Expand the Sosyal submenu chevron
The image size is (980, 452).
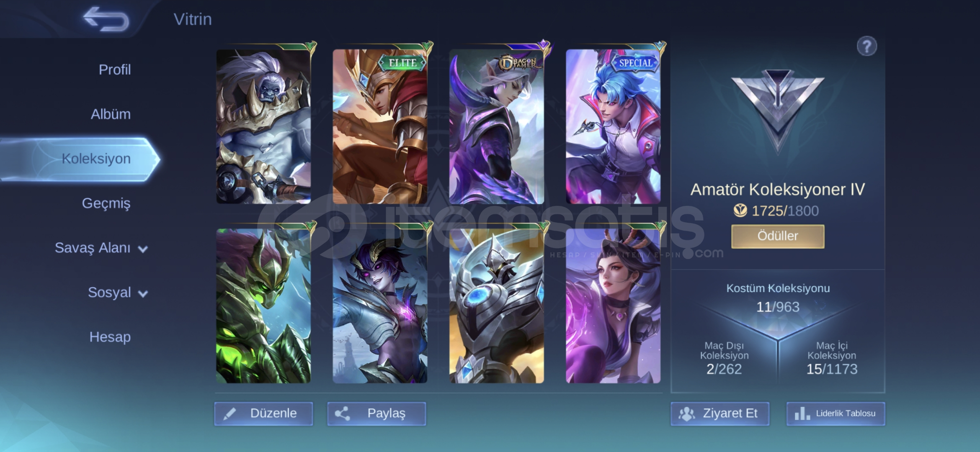[143, 294]
